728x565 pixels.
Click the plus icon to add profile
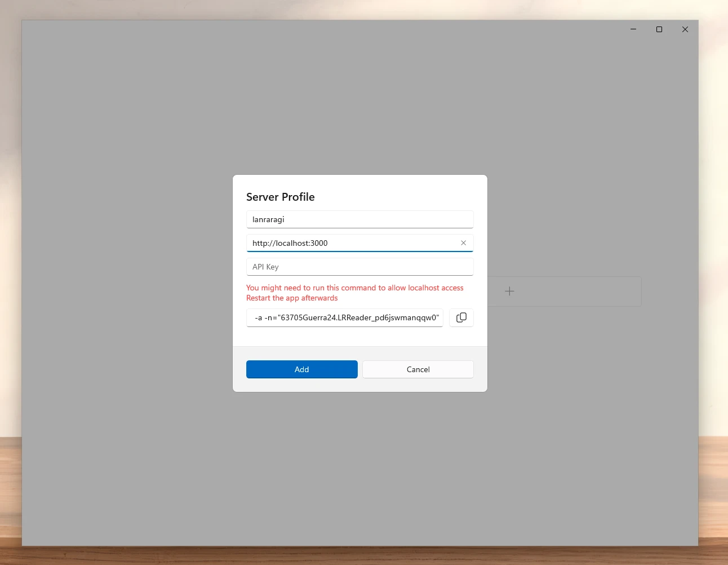tap(509, 292)
